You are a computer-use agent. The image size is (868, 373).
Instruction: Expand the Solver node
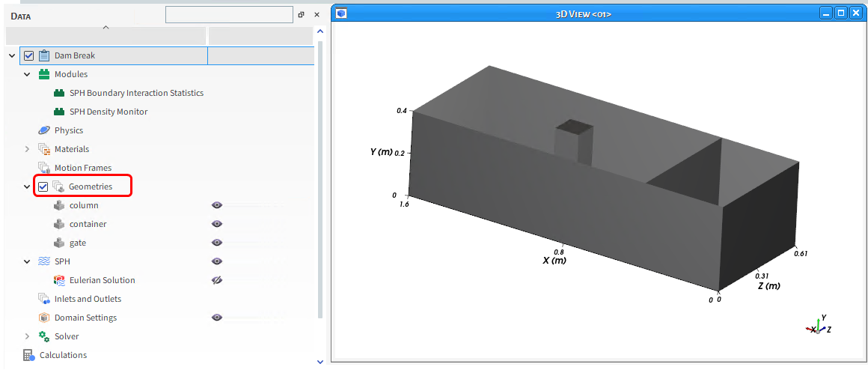click(27, 336)
